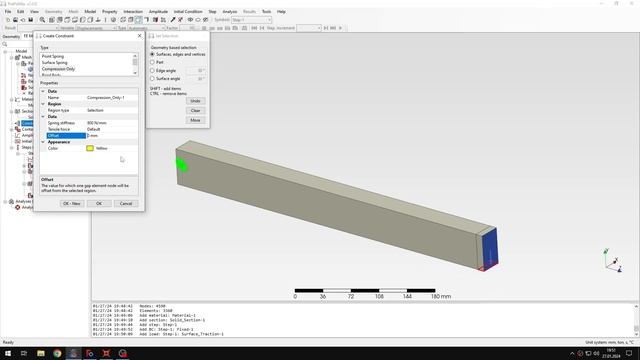
Task: Click the Clear button in Set Selection
Action: pos(195,111)
